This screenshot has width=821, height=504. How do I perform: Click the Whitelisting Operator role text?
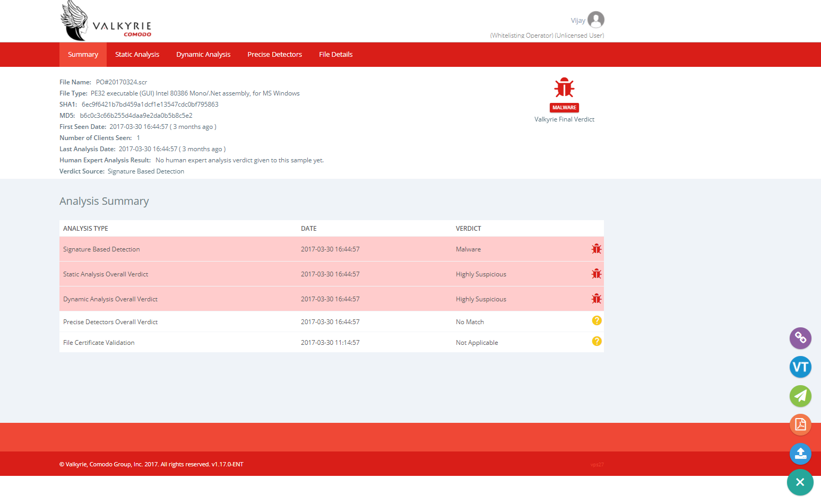click(x=522, y=36)
